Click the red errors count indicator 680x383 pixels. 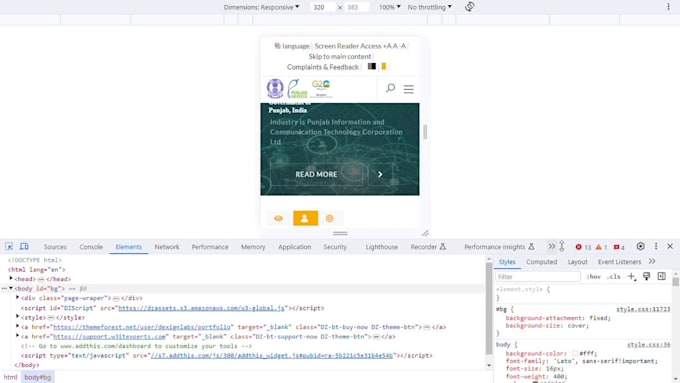point(583,247)
